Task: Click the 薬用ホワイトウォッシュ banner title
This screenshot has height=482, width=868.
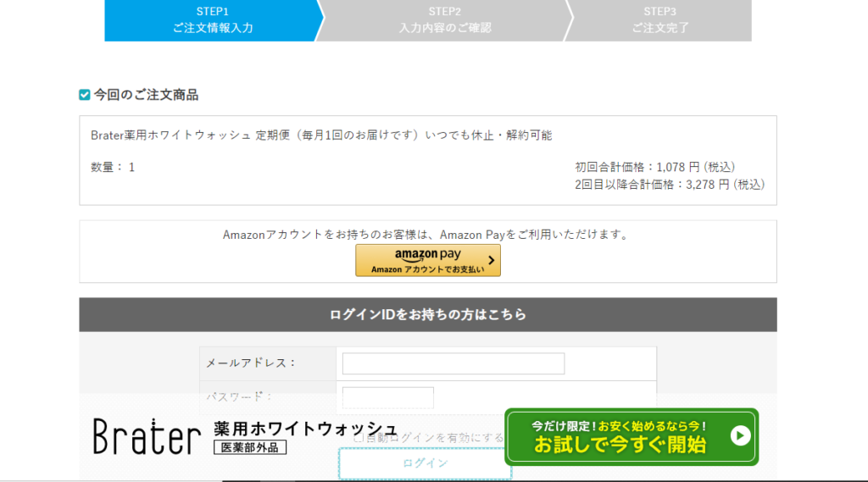Action: pyautogui.click(x=305, y=429)
